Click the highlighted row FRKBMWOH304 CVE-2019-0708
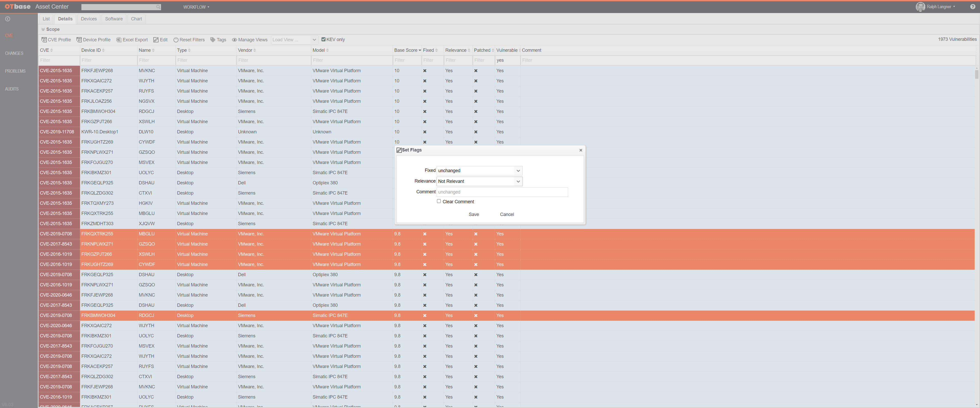980x408 pixels. tap(506, 316)
